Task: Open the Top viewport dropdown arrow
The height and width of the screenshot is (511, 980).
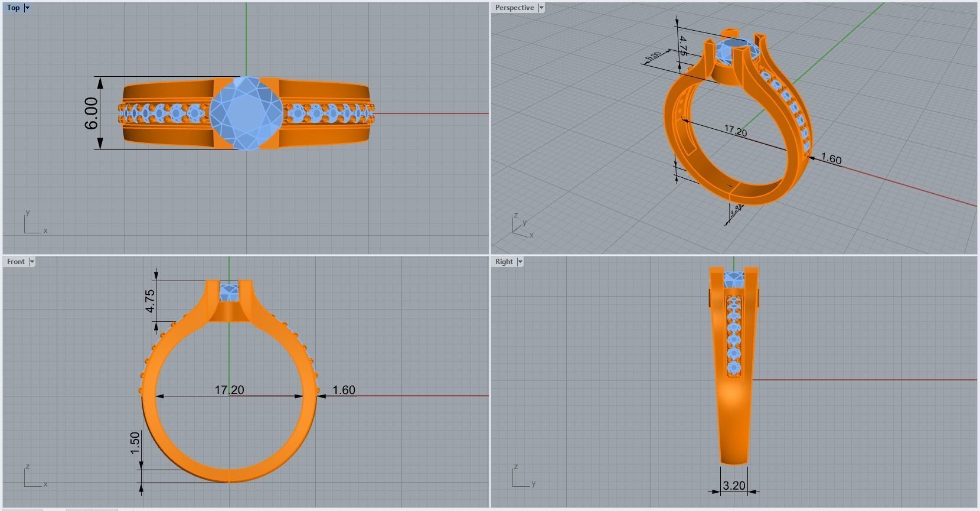Action: click(x=27, y=8)
